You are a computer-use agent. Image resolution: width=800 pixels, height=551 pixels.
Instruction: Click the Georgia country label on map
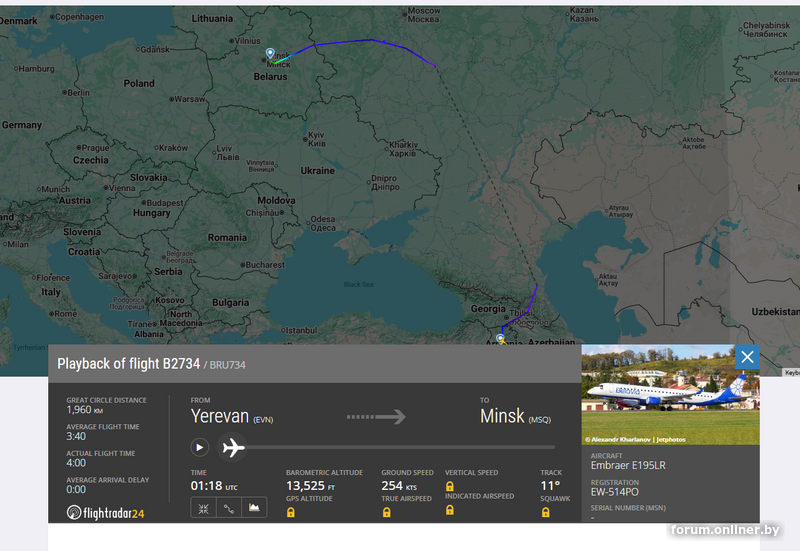(488, 309)
